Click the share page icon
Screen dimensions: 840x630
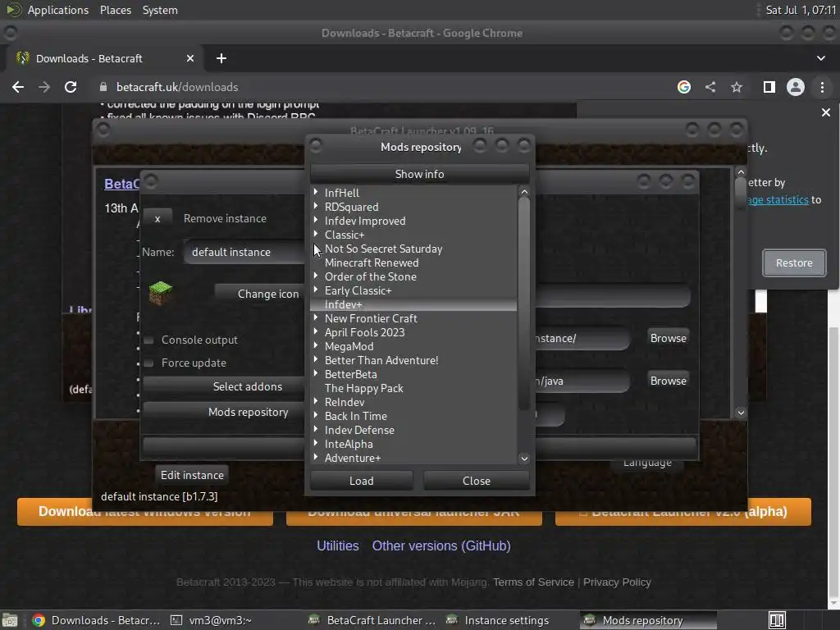point(710,87)
